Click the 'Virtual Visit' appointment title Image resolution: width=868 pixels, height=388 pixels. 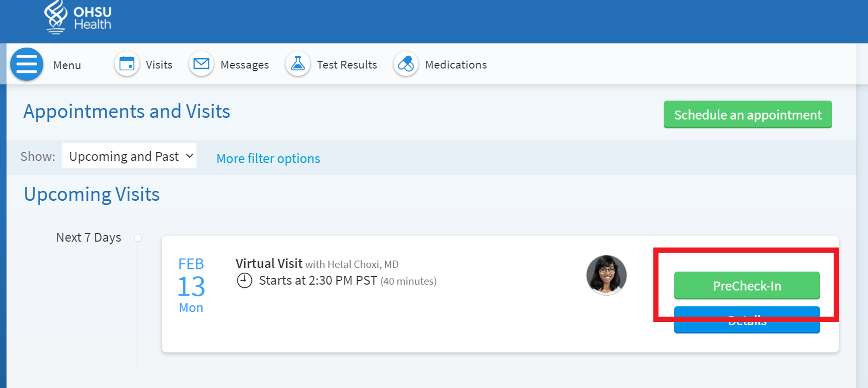point(269,264)
